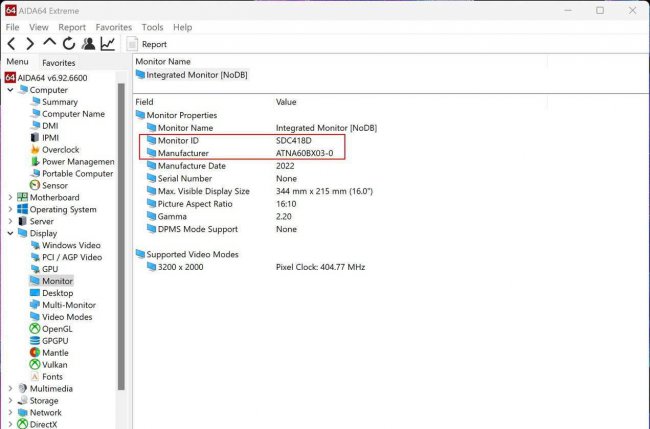Open the GPU tree item
Viewport: 650px width, 429px height.
(x=44, y=269)
